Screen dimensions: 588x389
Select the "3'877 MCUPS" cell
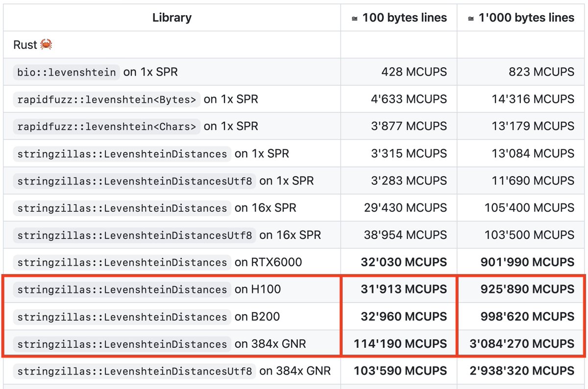coord(399,127)
